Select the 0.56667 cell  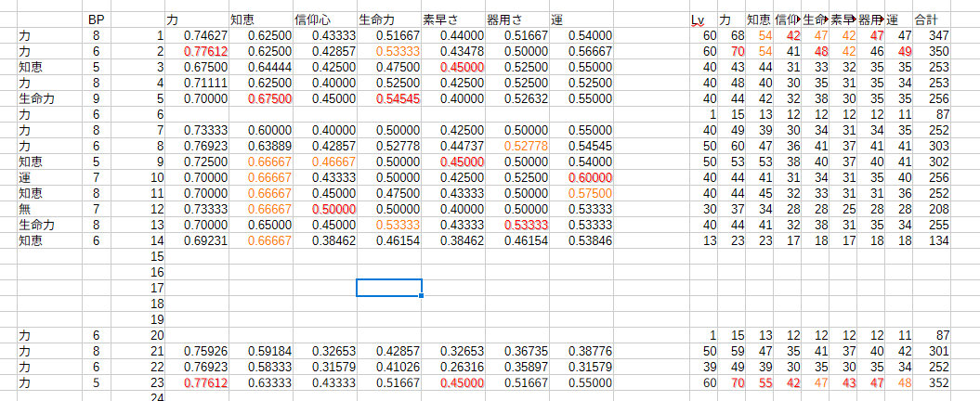click(x=581, y=51)
